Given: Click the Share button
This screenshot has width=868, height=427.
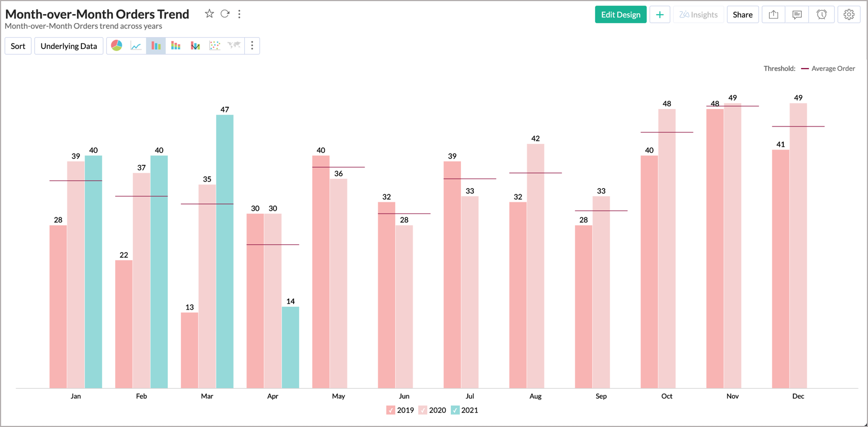Looking at the screenshot, I should [742, 14].
